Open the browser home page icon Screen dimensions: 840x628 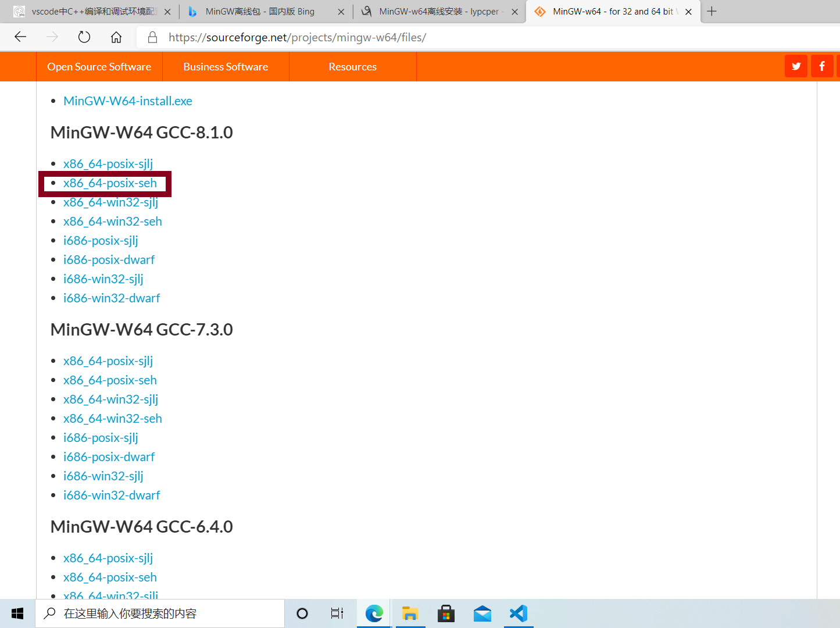pyautogui.click(x=116, y=37)
